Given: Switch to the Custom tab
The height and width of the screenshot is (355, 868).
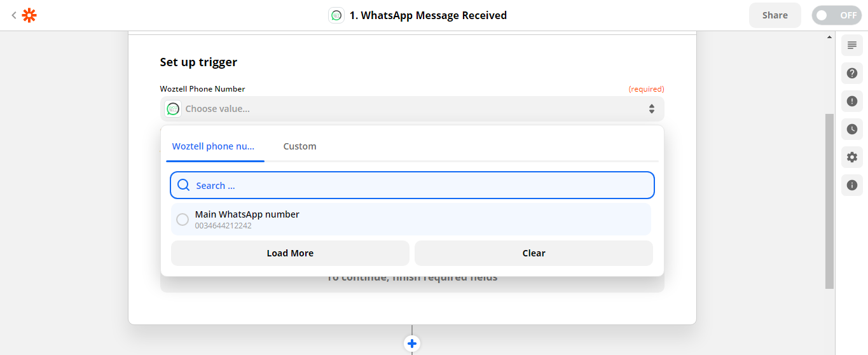Looking at the screenshot, I should (300, 146).
